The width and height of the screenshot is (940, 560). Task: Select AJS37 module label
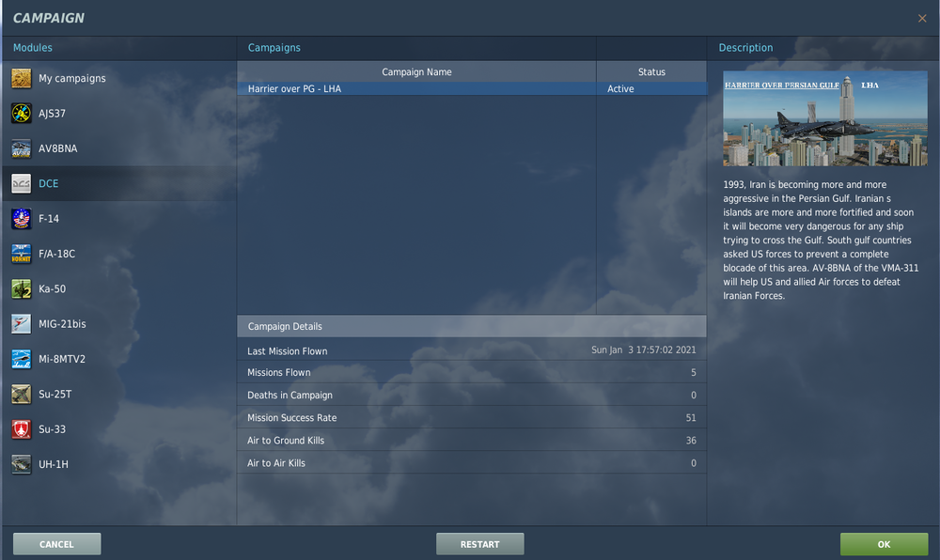click(x=52, y=113)
